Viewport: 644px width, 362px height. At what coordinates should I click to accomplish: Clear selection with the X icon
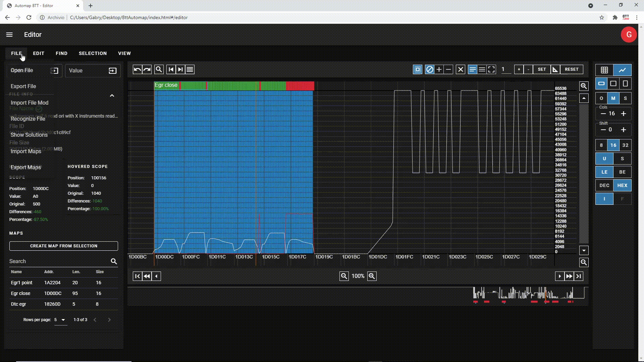[461, 69]
